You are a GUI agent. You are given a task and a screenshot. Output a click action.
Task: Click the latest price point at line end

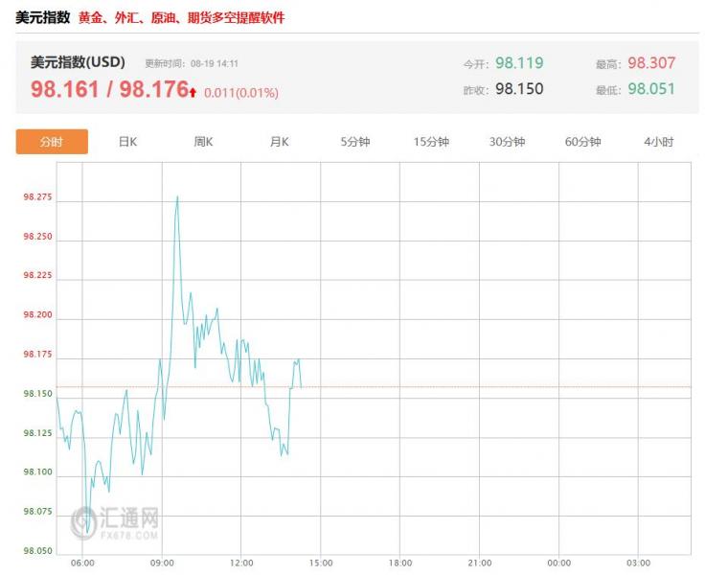point(301,386)
